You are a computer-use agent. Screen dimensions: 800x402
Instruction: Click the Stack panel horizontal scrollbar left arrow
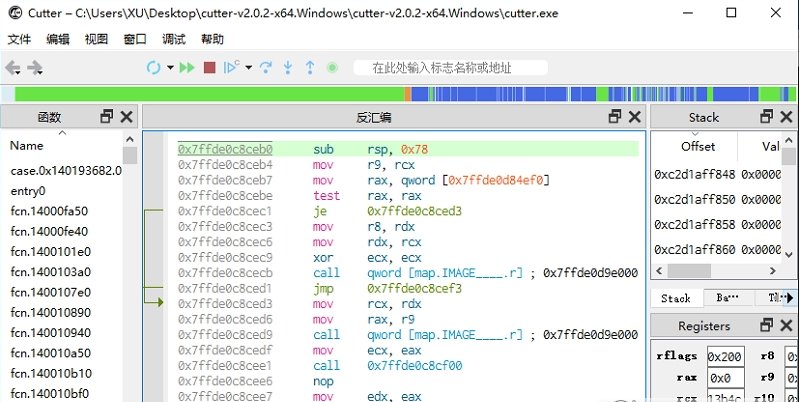pyautogui.click(x=659, y=270)
